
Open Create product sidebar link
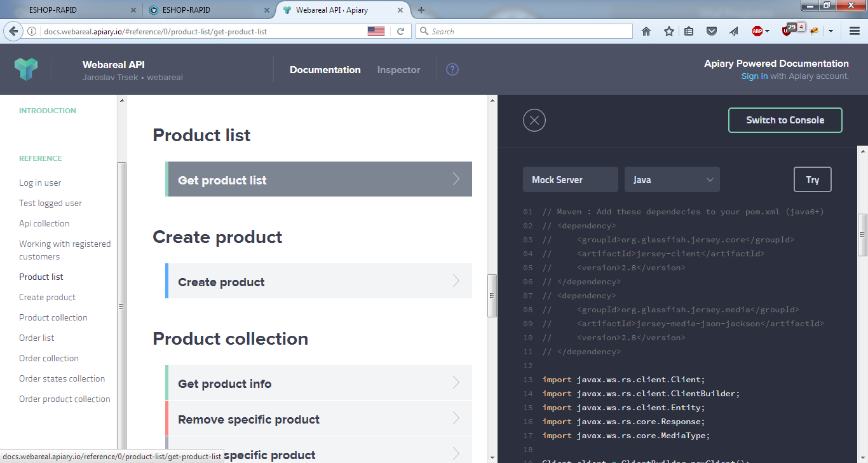click(x=47, y=297)
